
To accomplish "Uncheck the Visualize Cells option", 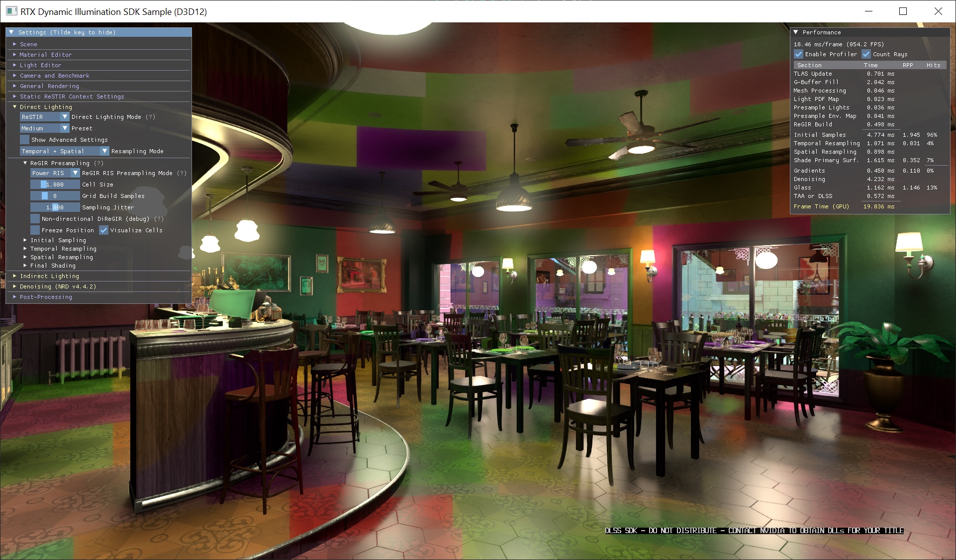I will (x=103, y=230).
